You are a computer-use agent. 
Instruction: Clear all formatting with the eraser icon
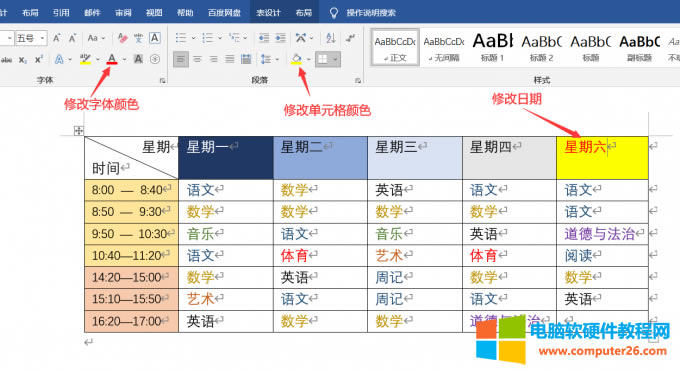pyautogui.click(x=122, y=38)
